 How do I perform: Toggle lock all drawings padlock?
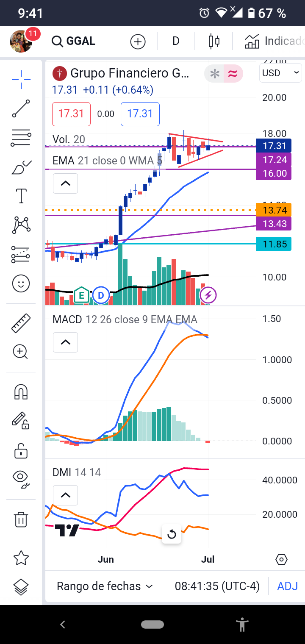(21, 450)
